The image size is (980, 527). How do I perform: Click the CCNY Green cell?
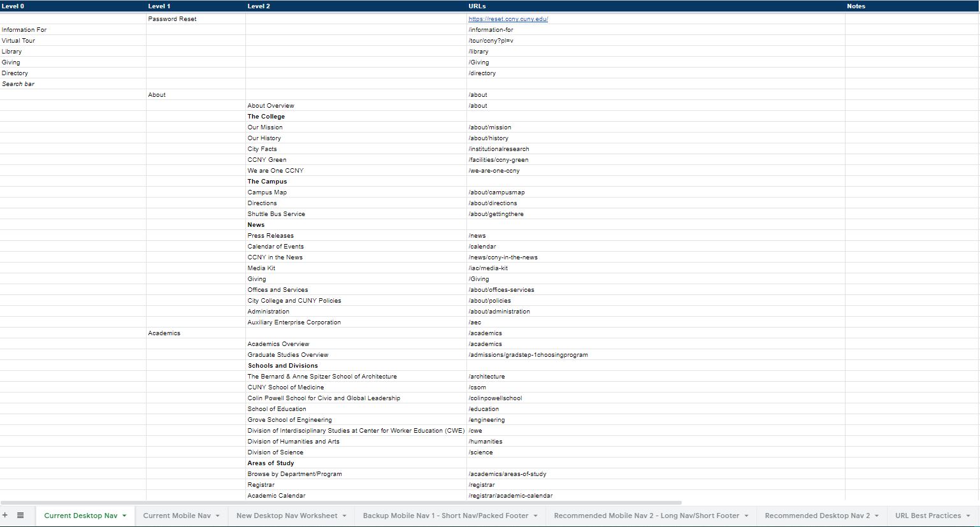point(356,160)
